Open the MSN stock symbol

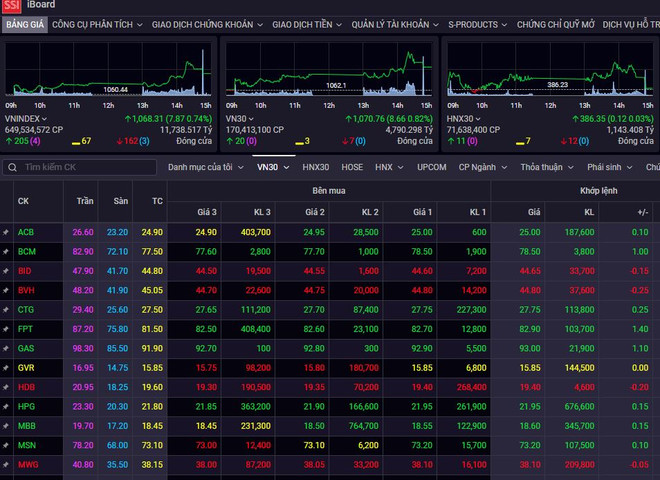tap(27, 445)
